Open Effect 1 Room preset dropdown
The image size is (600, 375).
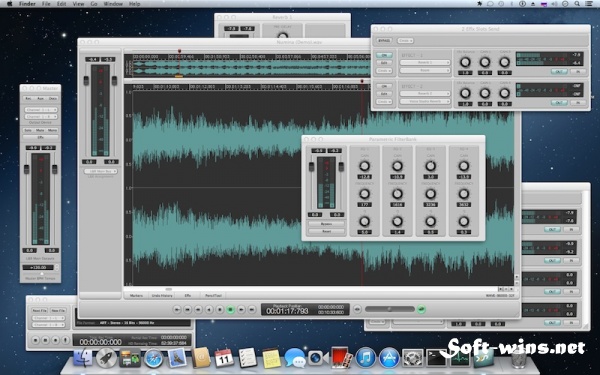point(425,70)
